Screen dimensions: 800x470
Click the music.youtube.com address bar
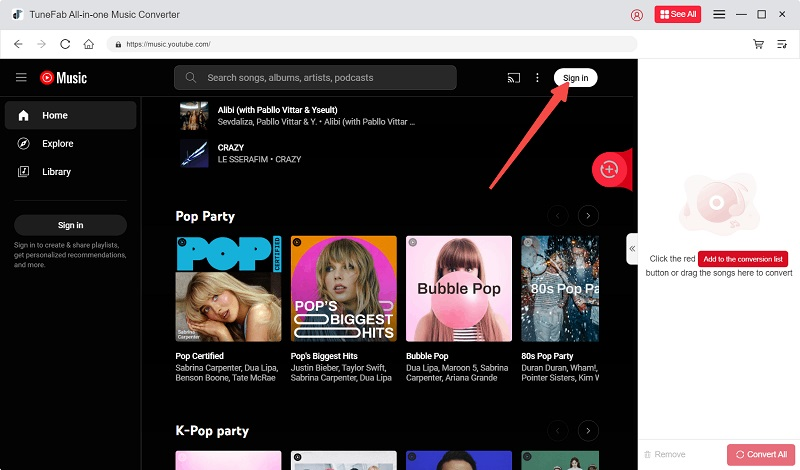pyautogui.click(x=371, y=44)
